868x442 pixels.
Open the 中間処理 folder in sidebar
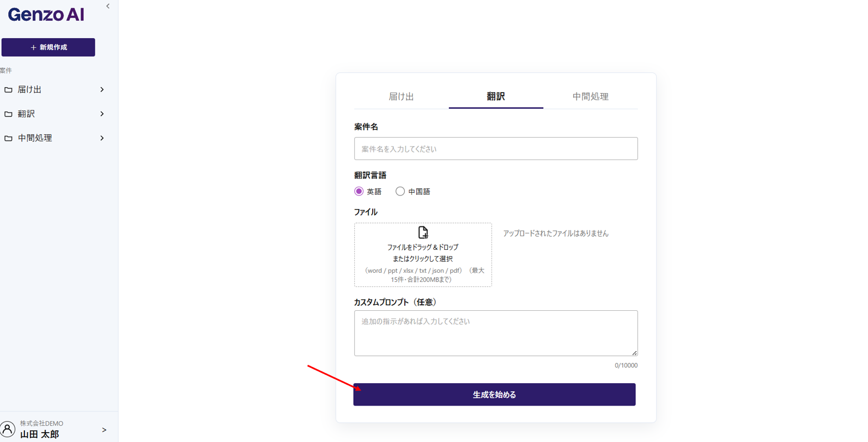pos(54,138)
